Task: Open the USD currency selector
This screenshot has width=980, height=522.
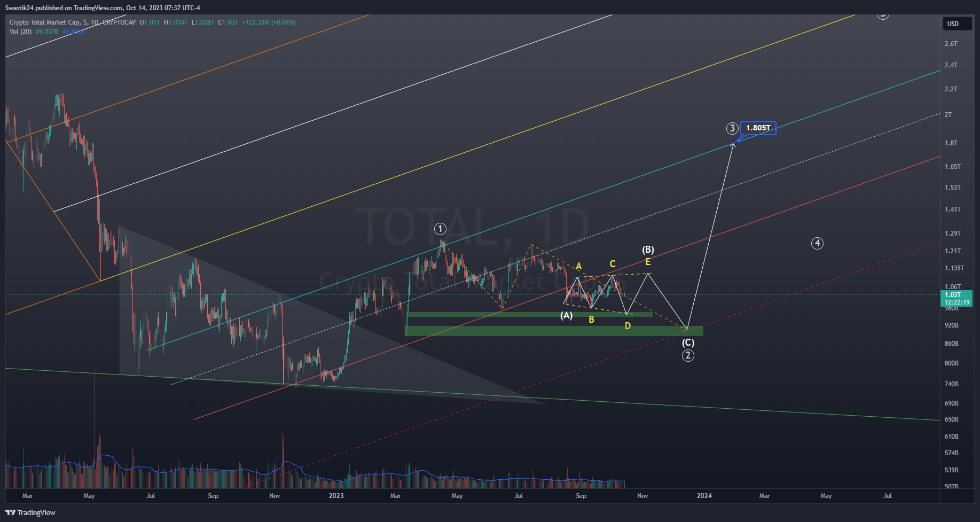Action: (x=957, y=24)
